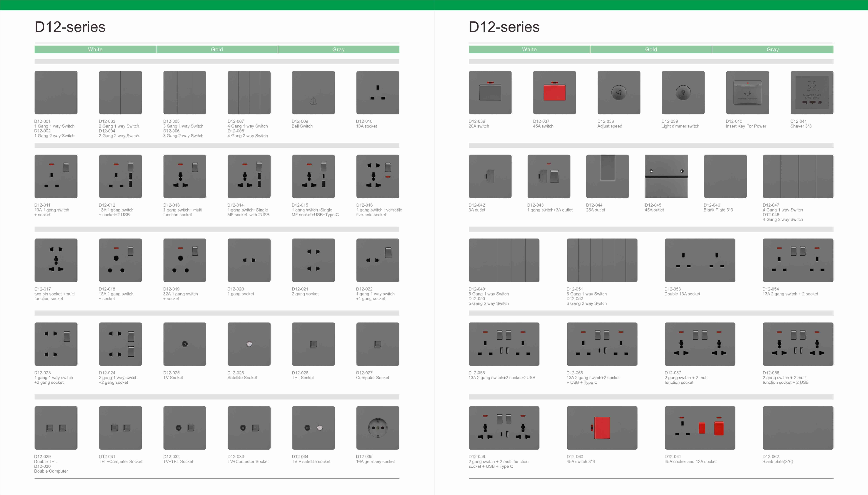Image resolution: width=868 pixels, height=495 pixels.
Task: Open D12-039 Light dimmer switch image
Action: (683, 92)
